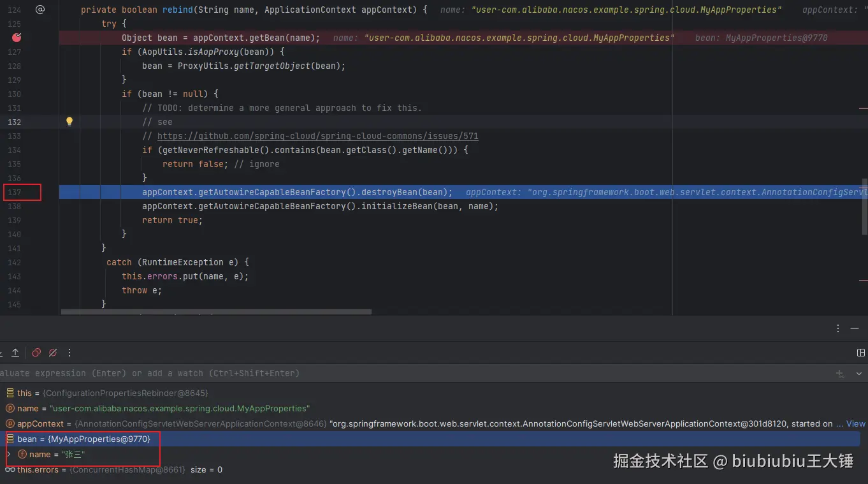Click line number 138 in the gutter
This screenshot has width=868, height=484.
(x=14, y=206)
